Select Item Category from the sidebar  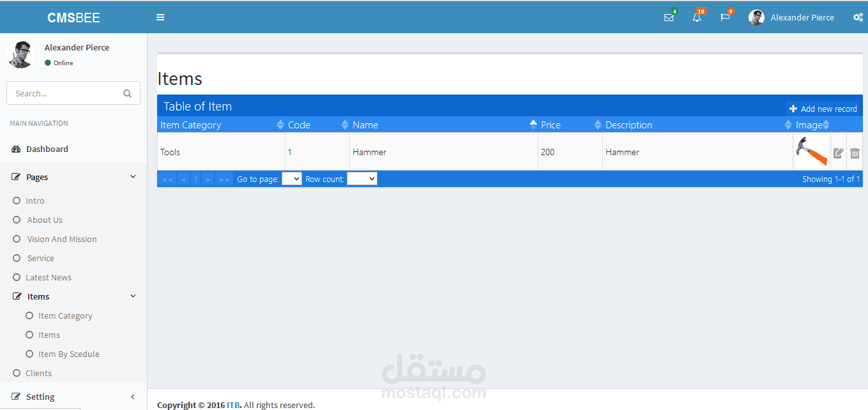[65, 315]
